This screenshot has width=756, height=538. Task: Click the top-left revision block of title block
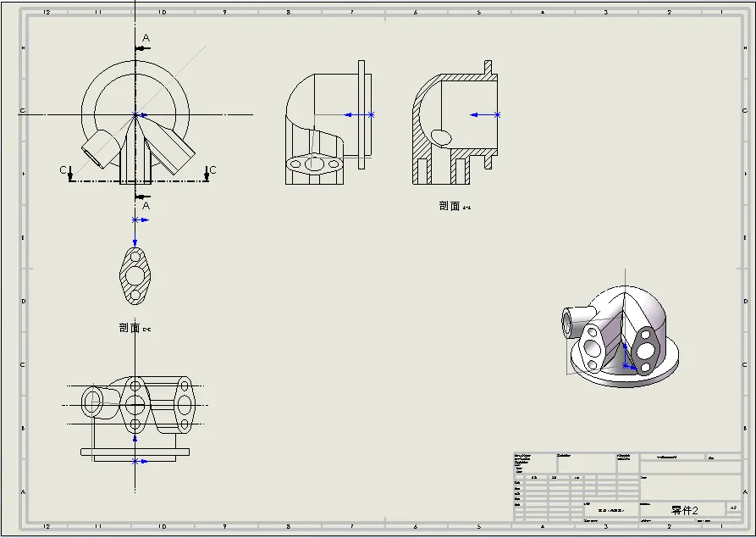click(x=534, y=463)
